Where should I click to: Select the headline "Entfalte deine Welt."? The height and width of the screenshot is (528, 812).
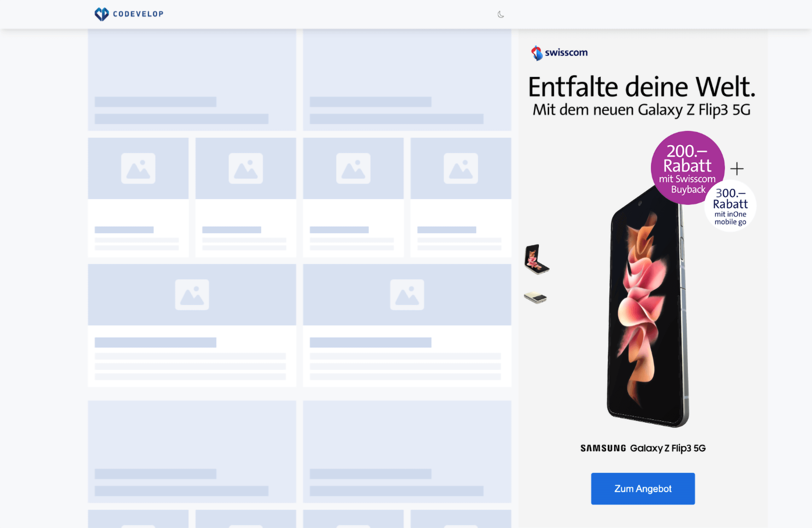pos(642,87)
